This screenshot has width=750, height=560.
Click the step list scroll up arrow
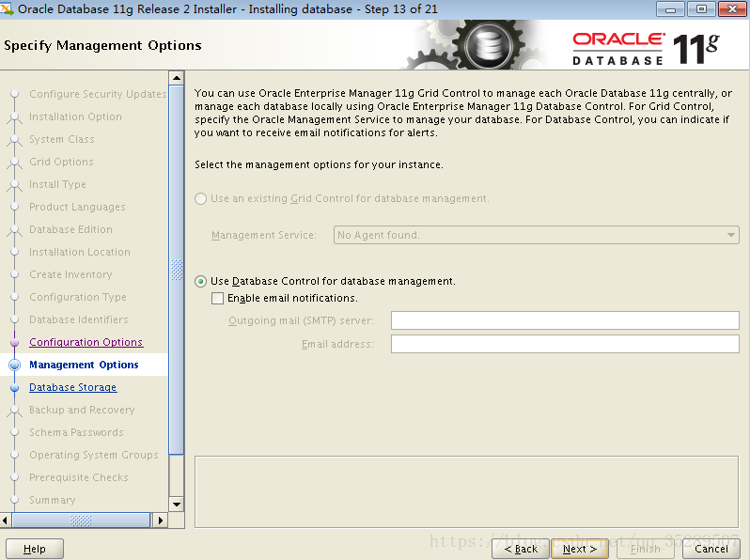177,78
